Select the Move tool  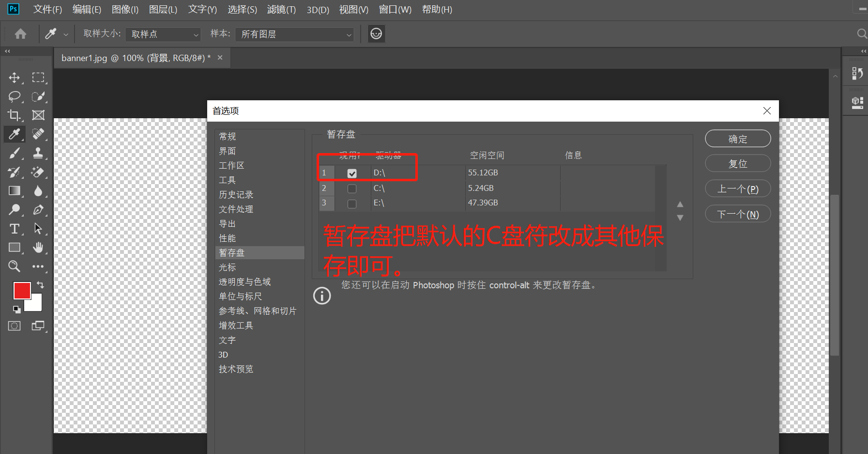pos(15,78)
